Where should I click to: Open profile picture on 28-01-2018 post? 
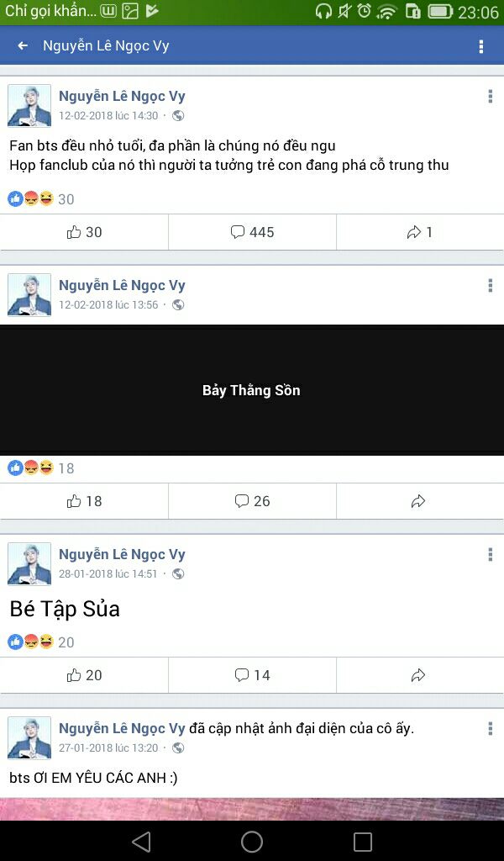[x=29, y=564]
